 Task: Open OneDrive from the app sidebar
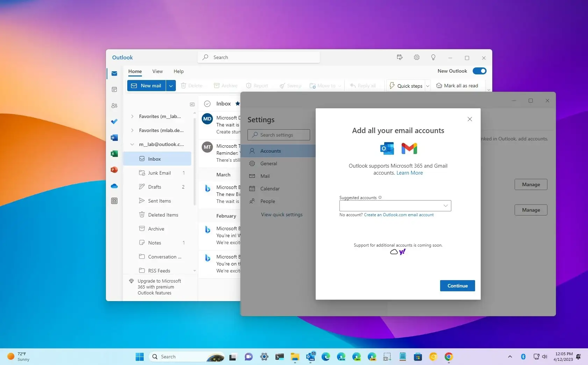pos(114,186)
